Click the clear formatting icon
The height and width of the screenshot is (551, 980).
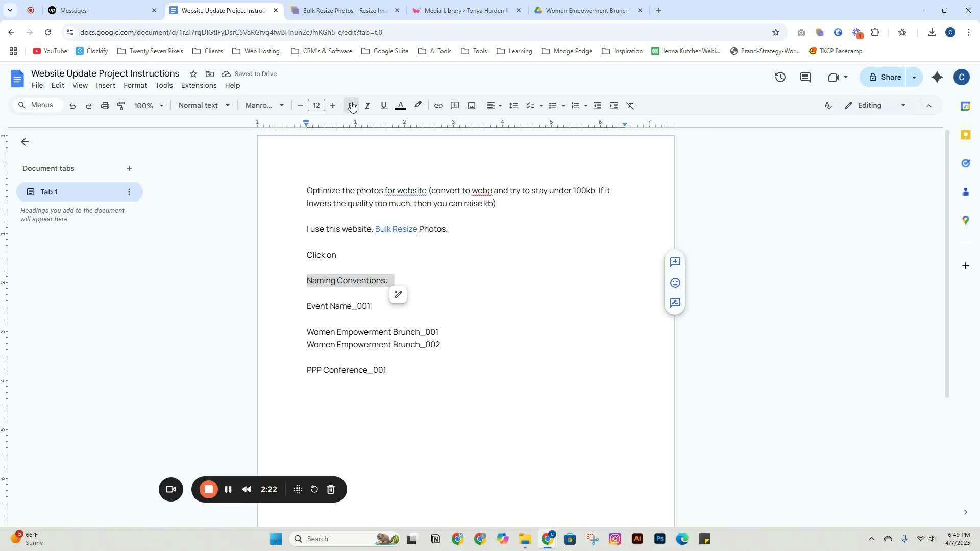click(630, 106)
